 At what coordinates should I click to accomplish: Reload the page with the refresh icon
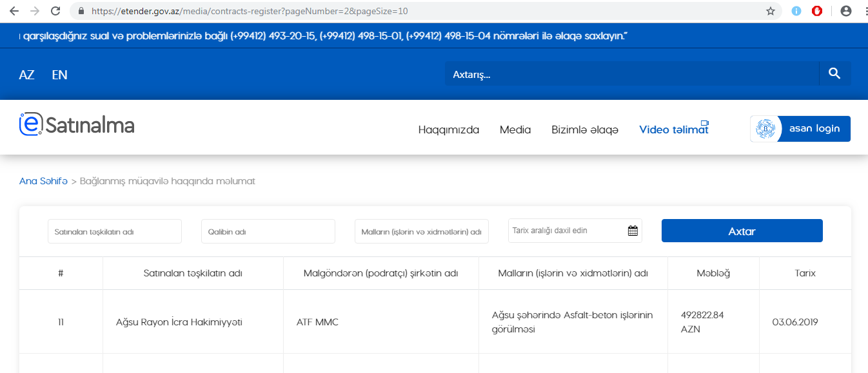click(55, 11)
